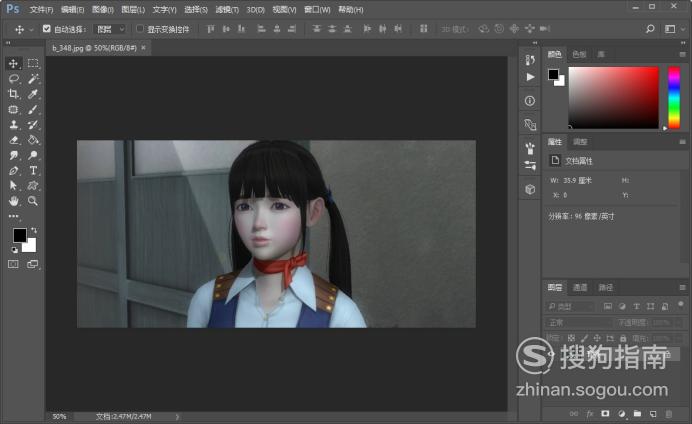692x424 pixels.
Task: Select the Path Selection tool
Action: click(13, 185)
